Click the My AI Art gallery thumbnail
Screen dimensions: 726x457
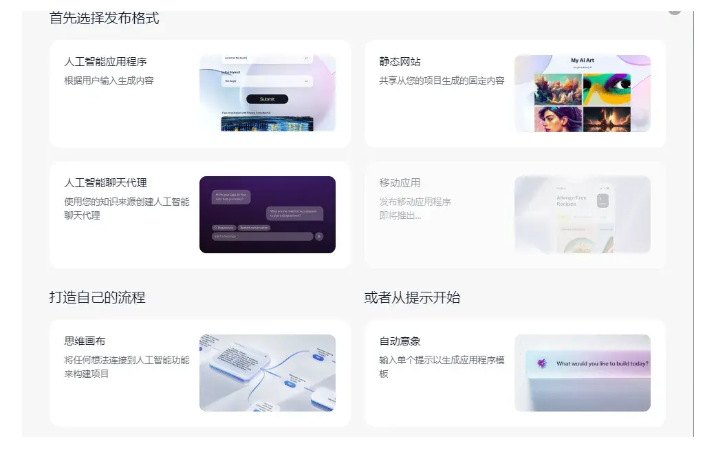pyautogui.click(x=582, y=93)
